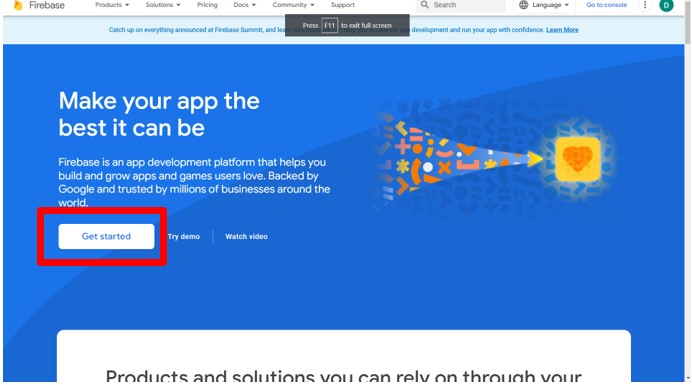This screenshot has width=692, height=385.
Task: Click the Firebase Summit announcement text
Action: pyautogui.click(x=327, y=30)
